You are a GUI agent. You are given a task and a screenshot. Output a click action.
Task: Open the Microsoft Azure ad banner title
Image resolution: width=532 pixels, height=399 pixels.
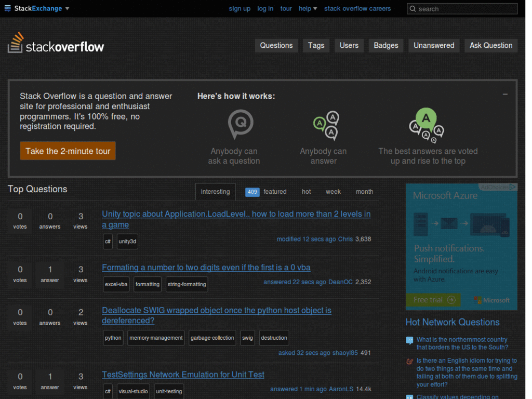pos(445,196)
